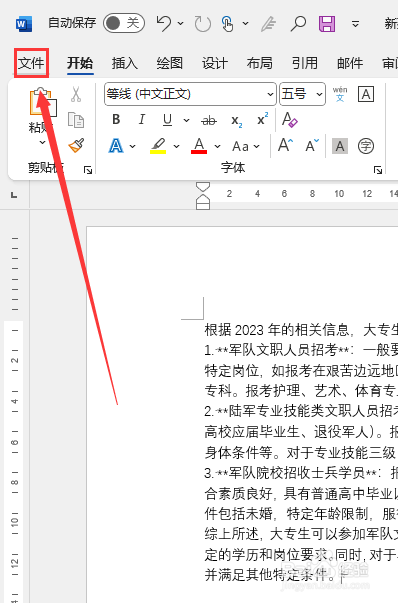398x603 pixels.
Task: Click the purple Save disk icon
Action: coord(327,24)
